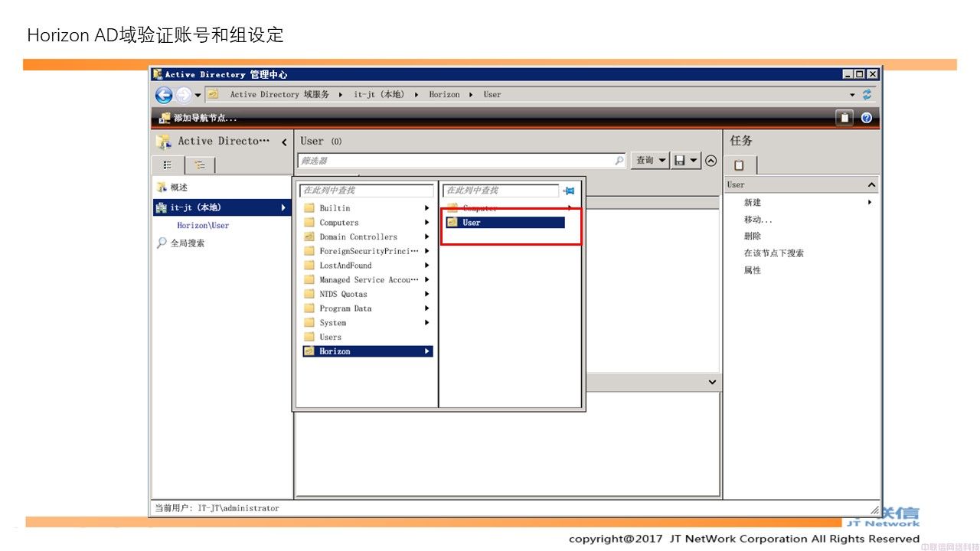Image resolution: width=980 pixels, height=551 pixels.
Task: Click the Horizon OU folder icon
Action: 309,351
